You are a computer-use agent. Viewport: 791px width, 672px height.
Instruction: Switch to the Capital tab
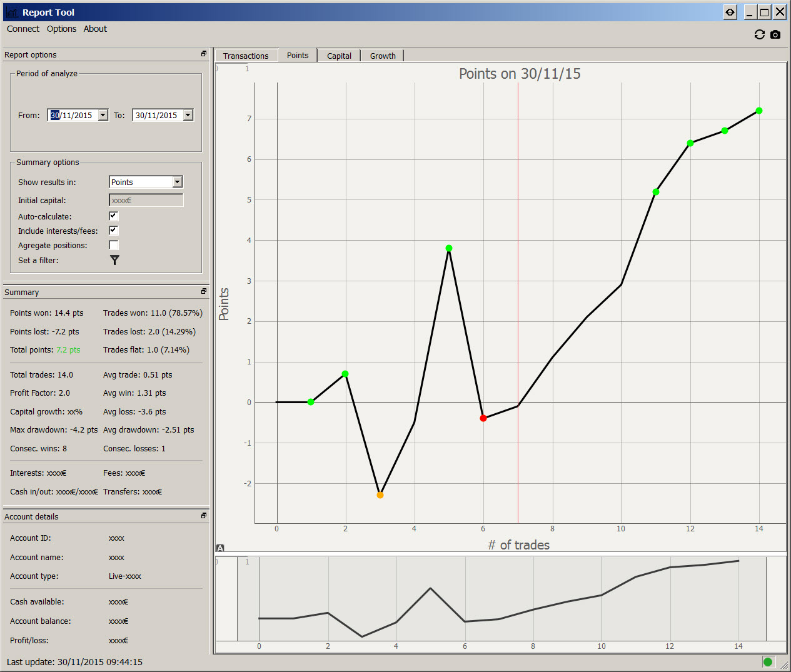point(339,56)
